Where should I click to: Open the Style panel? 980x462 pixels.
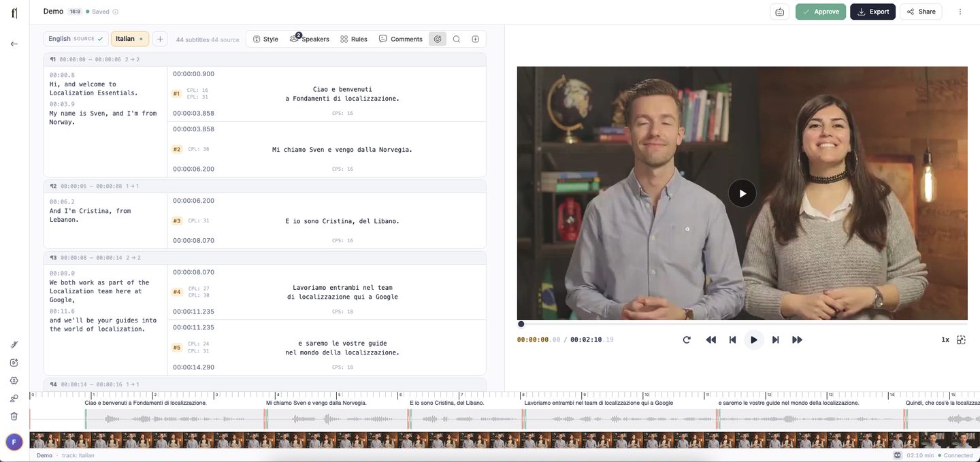pyautogui.click(x=265, y=39)
